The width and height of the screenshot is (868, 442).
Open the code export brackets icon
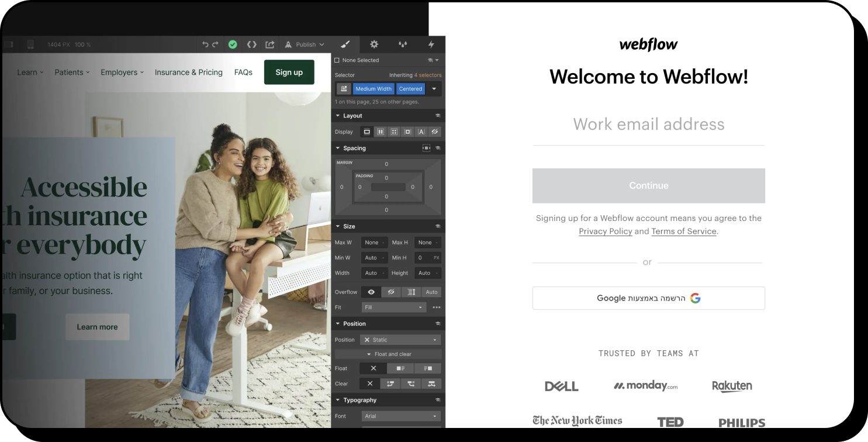251,44
